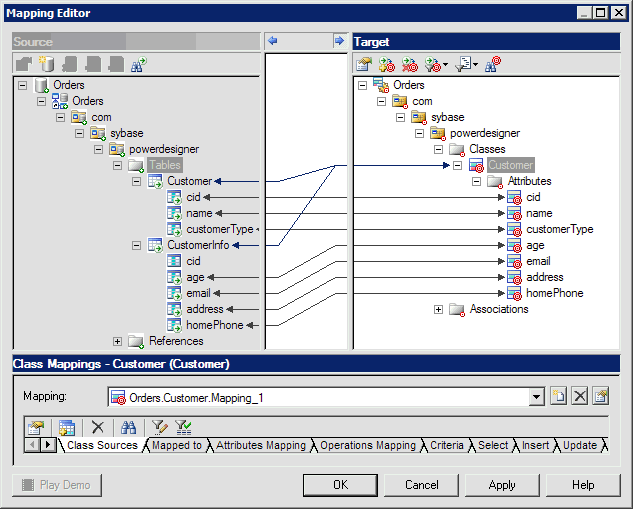Open the filter funnel dropdown arrow
Screen dimensions: 633x509
(446, 64)
